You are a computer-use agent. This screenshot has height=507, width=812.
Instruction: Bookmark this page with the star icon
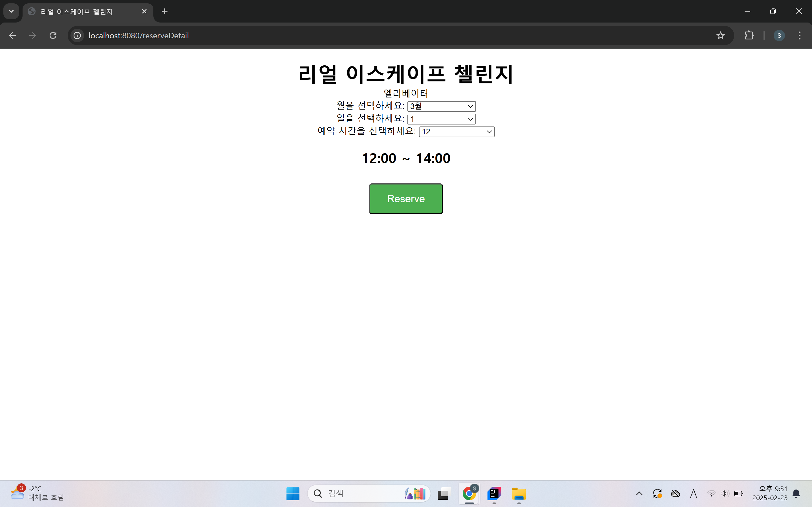point(720,35)
